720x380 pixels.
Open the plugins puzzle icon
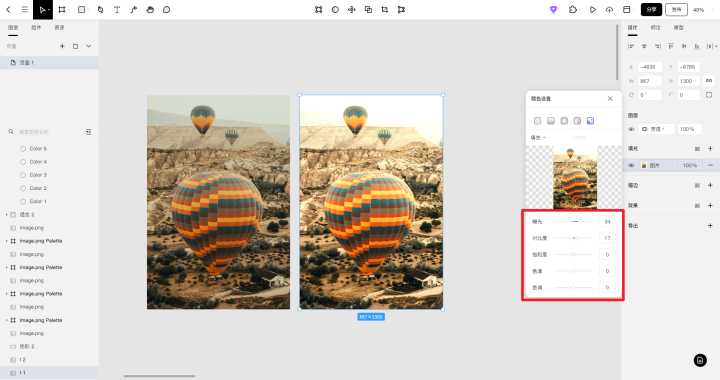pos(573,10)
